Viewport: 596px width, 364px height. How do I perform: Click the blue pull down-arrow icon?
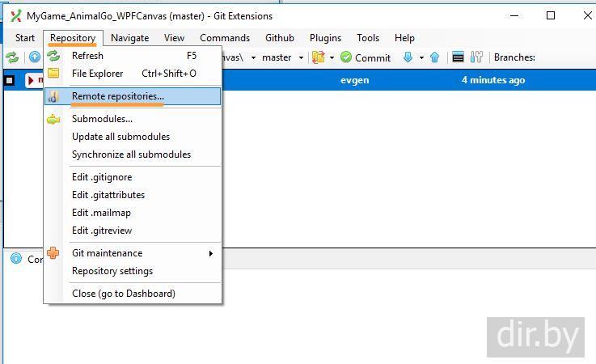click(x=408, y=57)
